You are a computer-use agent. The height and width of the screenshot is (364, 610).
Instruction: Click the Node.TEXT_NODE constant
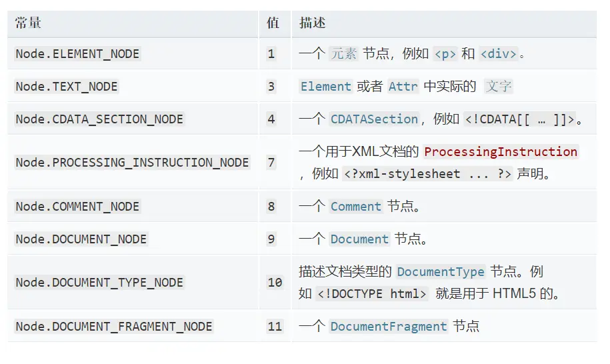click(x=67, y=87)
